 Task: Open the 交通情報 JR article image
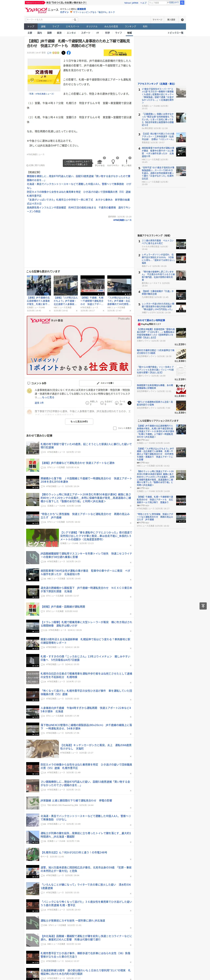click(44, 75)
